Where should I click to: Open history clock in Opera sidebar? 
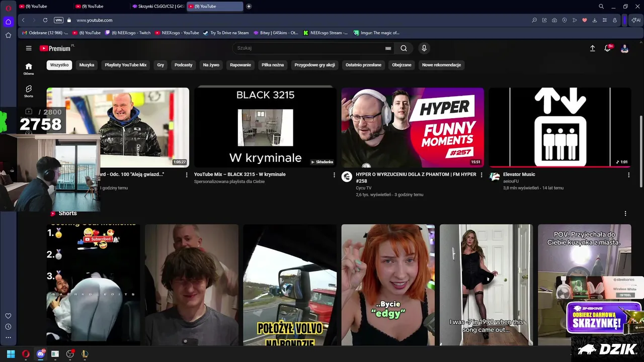[8, 327]
